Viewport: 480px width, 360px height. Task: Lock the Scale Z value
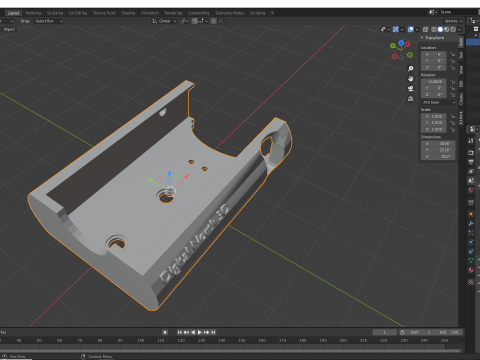[x=452, y=129]
